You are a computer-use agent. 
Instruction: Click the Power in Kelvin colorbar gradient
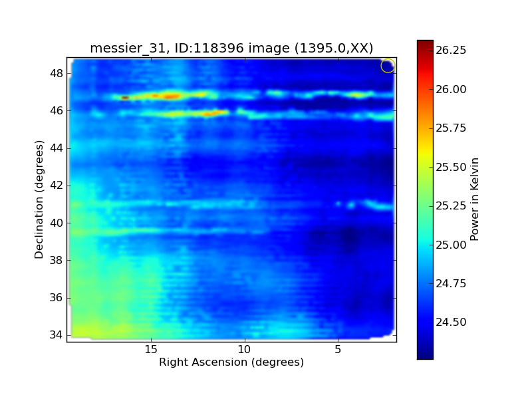(x=425, y=199)
